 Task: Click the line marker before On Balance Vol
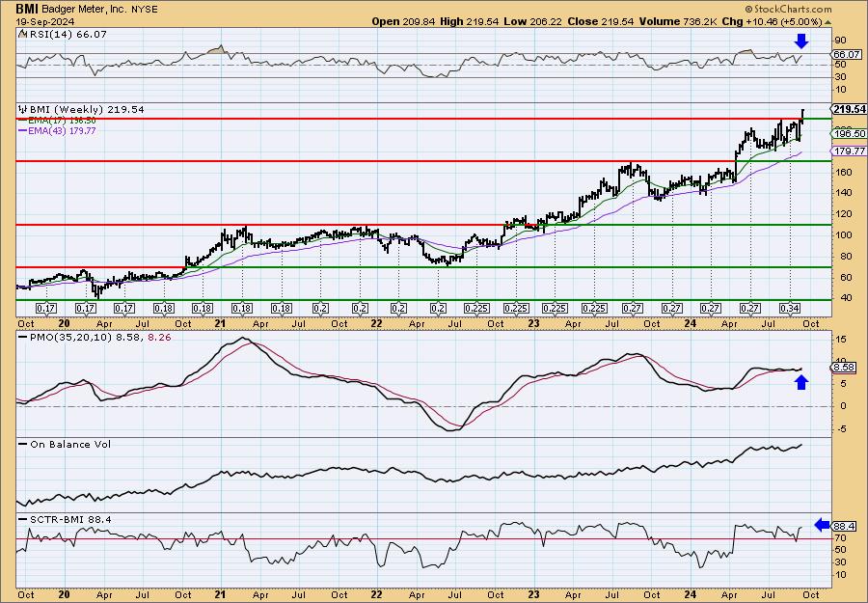[x=23, y=444]
